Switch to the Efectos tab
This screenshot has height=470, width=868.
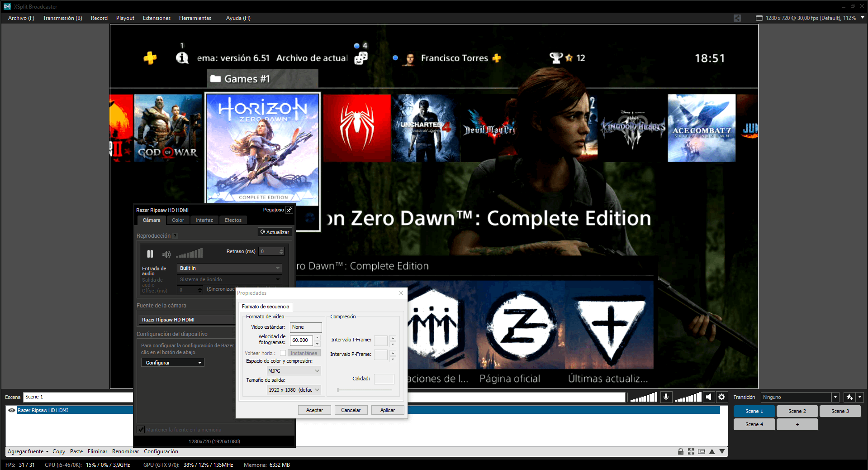point(233,220)
